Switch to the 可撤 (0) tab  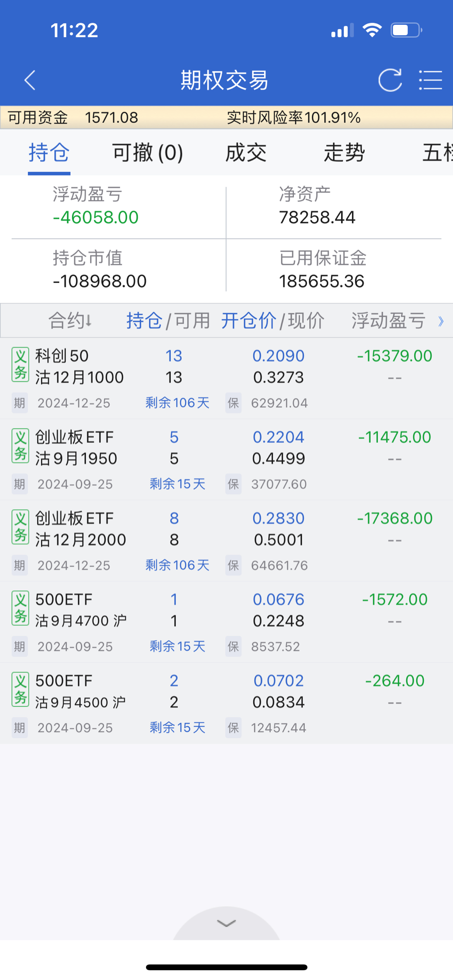[x=147, y=153]
